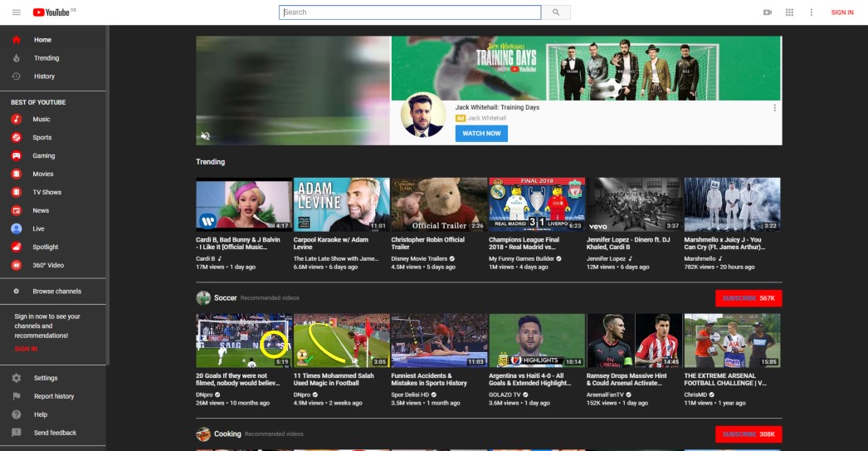Click the Live icon

(17, 229)
